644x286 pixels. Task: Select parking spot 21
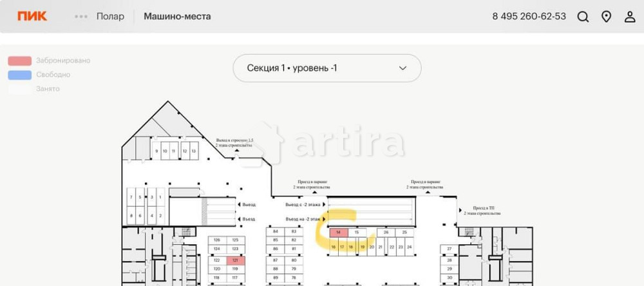(x=381, y=247)
